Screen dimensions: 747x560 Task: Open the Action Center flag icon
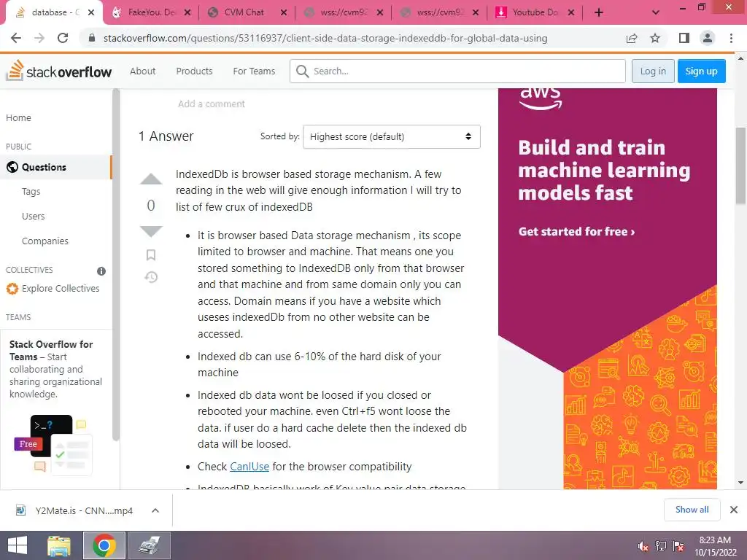[678, 546]
